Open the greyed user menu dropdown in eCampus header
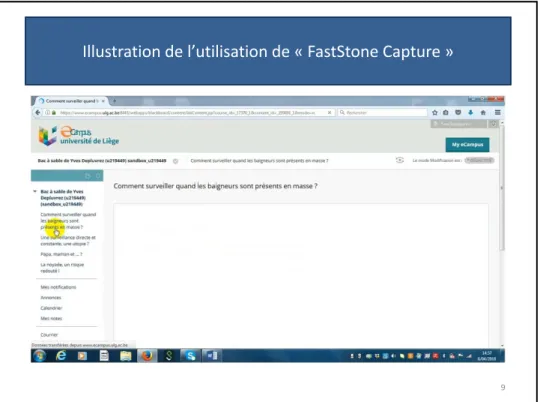The width and height of the screenshot is (540, 402). [459, 124]
